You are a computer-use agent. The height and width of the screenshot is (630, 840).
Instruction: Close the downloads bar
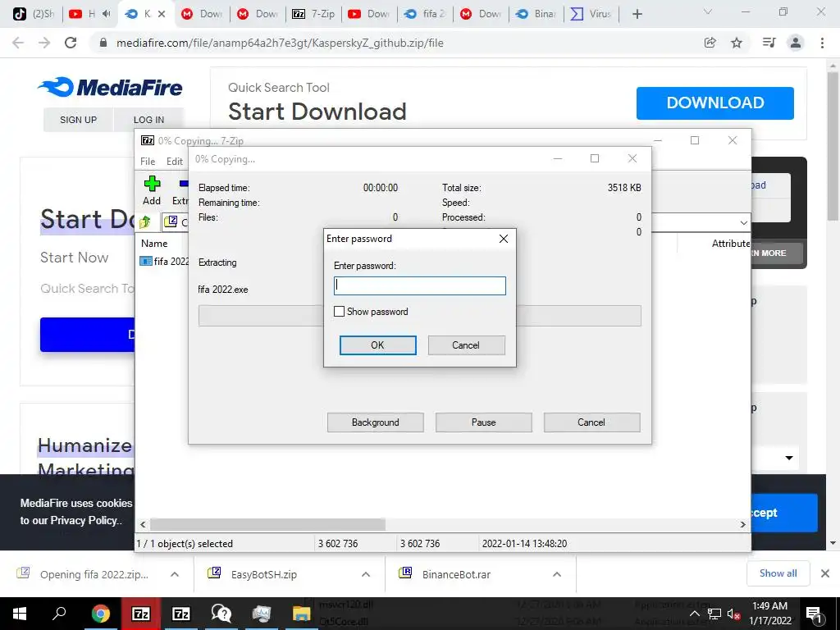(825, 573)
